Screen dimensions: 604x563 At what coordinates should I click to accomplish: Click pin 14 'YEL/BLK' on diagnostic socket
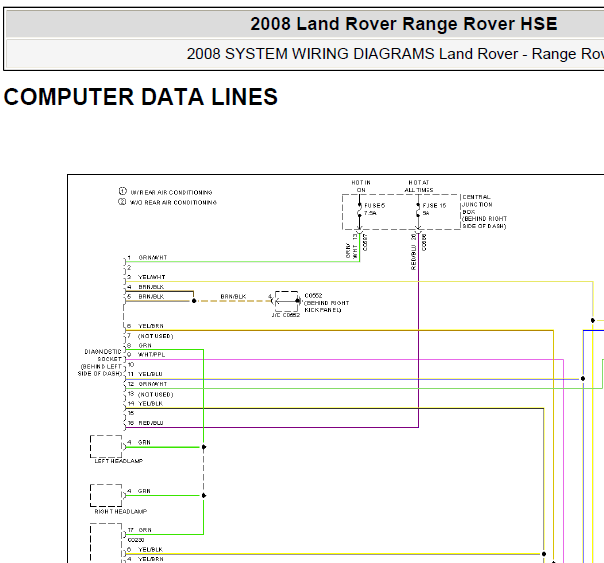151,404
